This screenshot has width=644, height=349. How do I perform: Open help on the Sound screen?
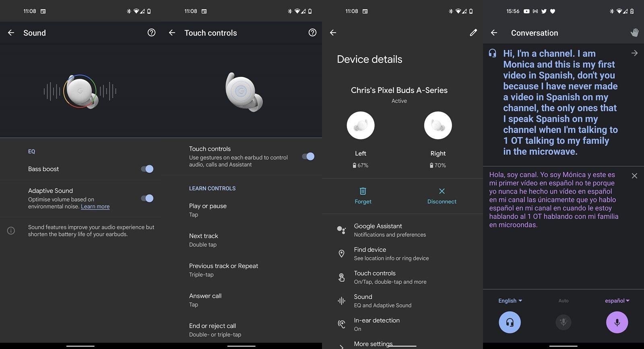tap(151, 33)
